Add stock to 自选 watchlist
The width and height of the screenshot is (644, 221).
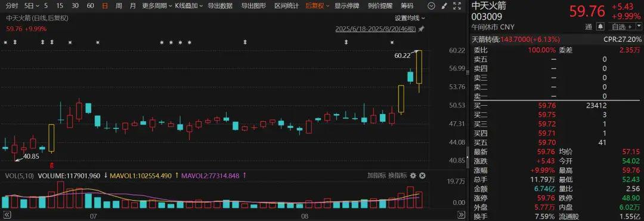[x=618, y=27]
